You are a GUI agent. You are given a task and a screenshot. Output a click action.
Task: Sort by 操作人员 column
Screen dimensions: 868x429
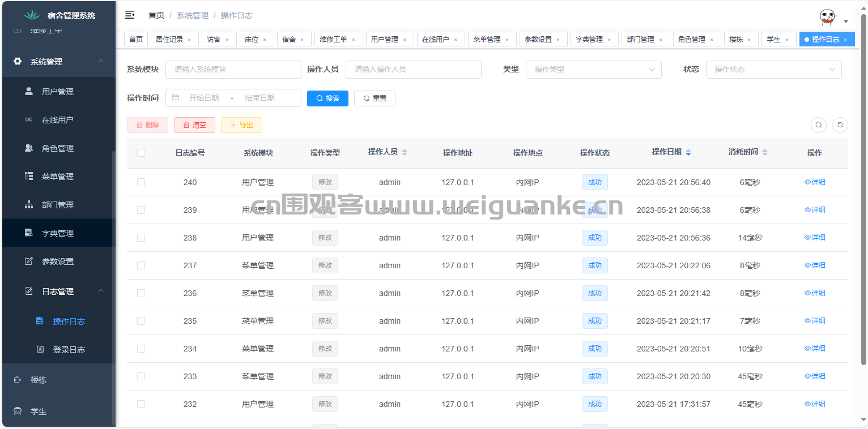click(405, 152)
